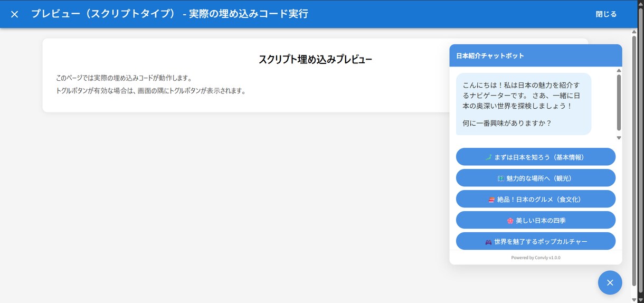The width and height of the screenshot is (644, 303).
Task: Click the こんにちは！ greeting message bubble
Action: coord(524,104)
